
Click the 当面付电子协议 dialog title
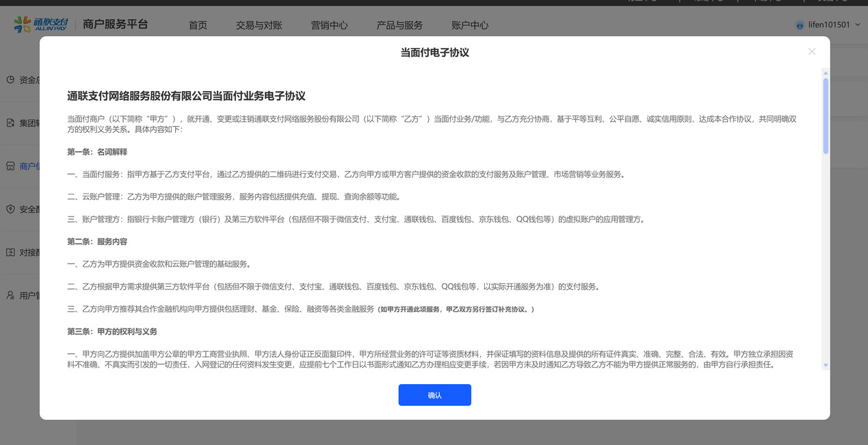pyautogui.click(x=435, y=52)
